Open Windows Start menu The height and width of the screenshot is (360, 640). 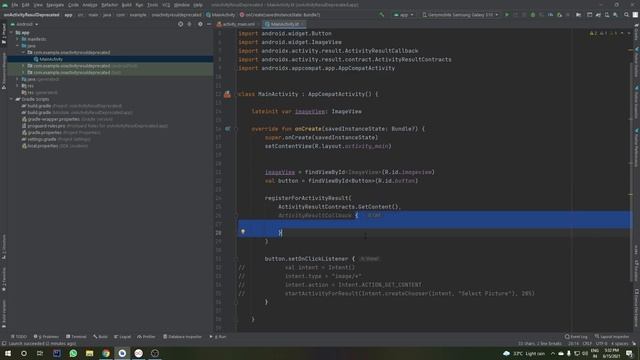click(x=7, y=353)
